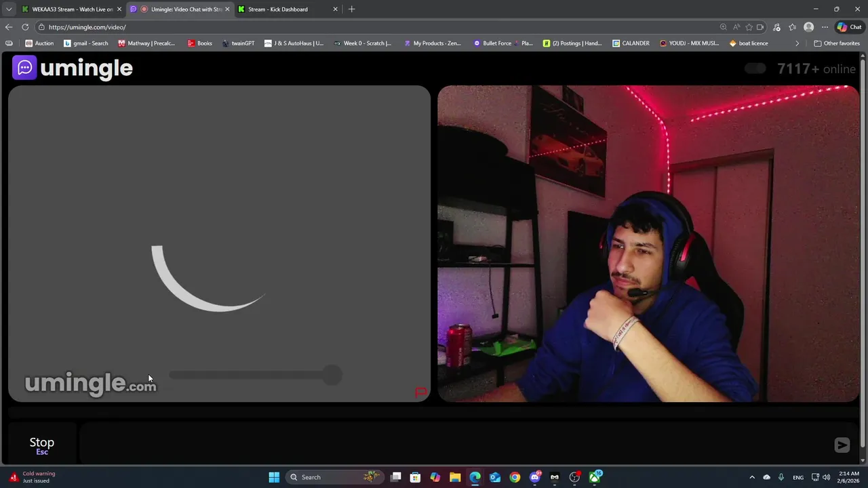Click the microphone tray icon

pos(781,477)
